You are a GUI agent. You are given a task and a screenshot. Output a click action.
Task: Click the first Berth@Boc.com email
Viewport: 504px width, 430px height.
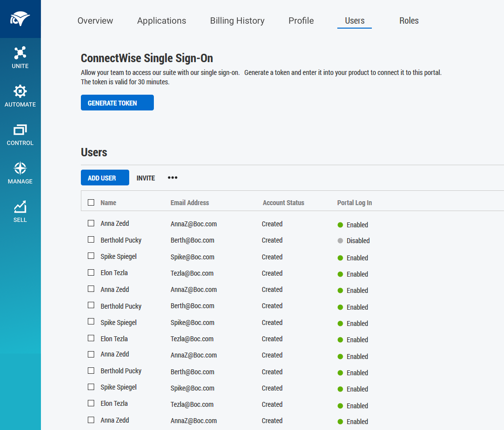tap(192, 240)
